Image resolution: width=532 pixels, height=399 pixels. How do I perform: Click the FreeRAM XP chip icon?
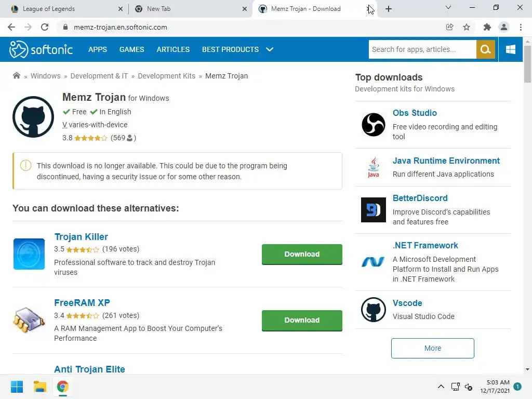coord(29,320)
